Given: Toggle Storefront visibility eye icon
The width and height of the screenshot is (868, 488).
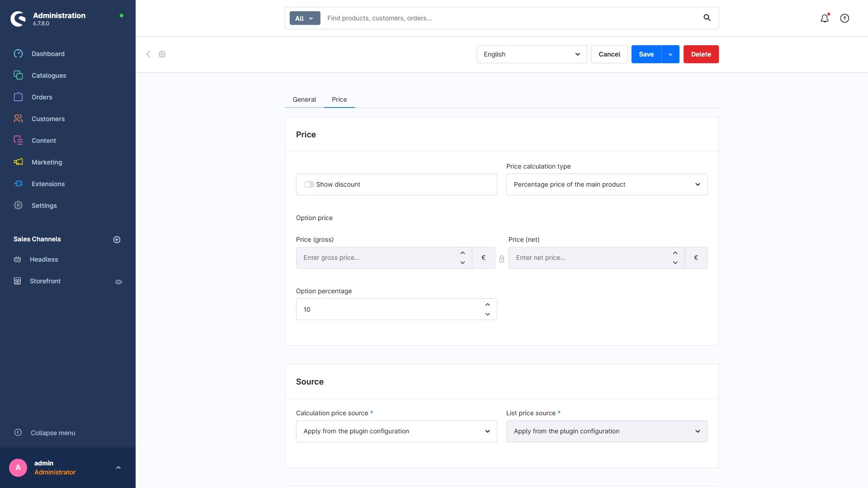Looking at the screenshot, I should 118,282.
